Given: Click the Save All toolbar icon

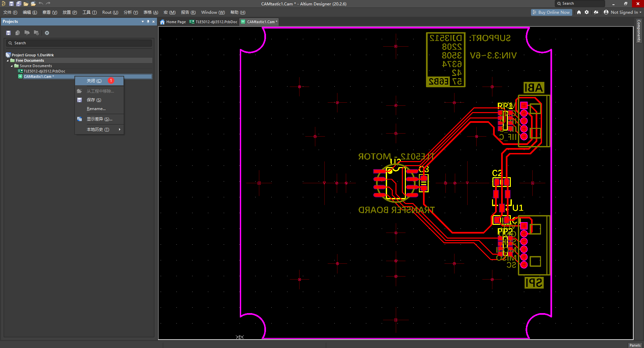Looking at the screenshot, I should point(18,4).
